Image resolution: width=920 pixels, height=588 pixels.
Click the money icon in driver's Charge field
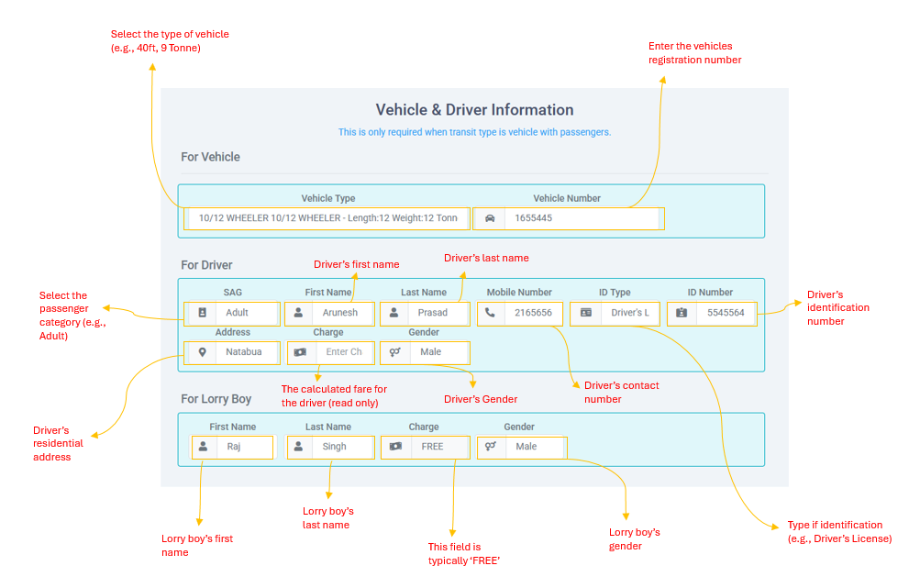[x=298, y=352]
